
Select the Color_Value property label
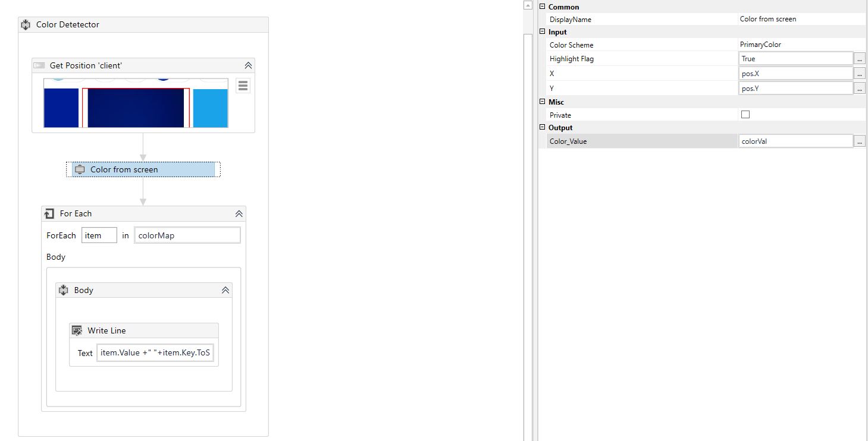coord(568,141)
